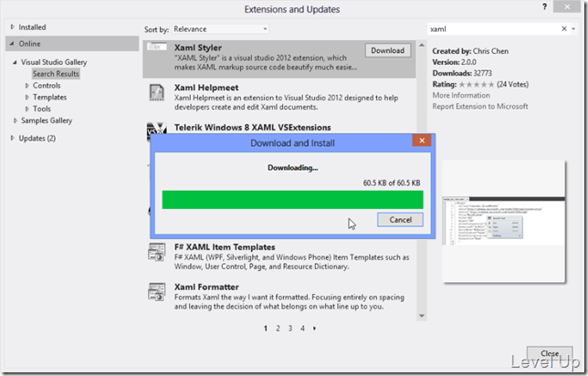Go to results page 4

pos(302,329)
